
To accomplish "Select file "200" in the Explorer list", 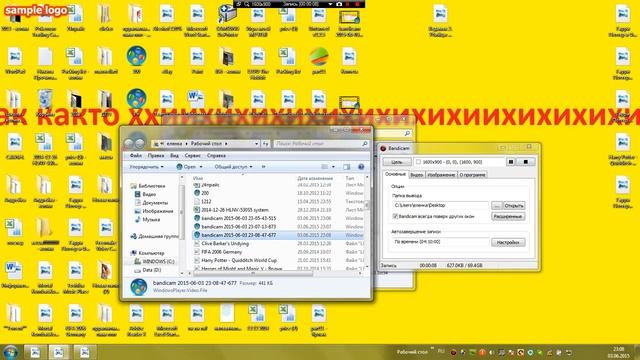I will pyautogui.click(x=204, y=193).
